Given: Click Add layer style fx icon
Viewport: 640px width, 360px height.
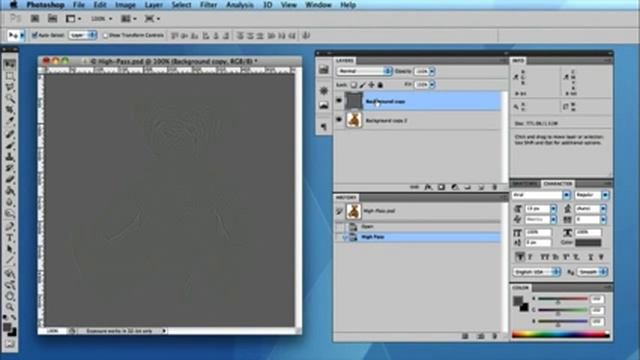Looking at the screenshot, I should [x=428, y=187].
